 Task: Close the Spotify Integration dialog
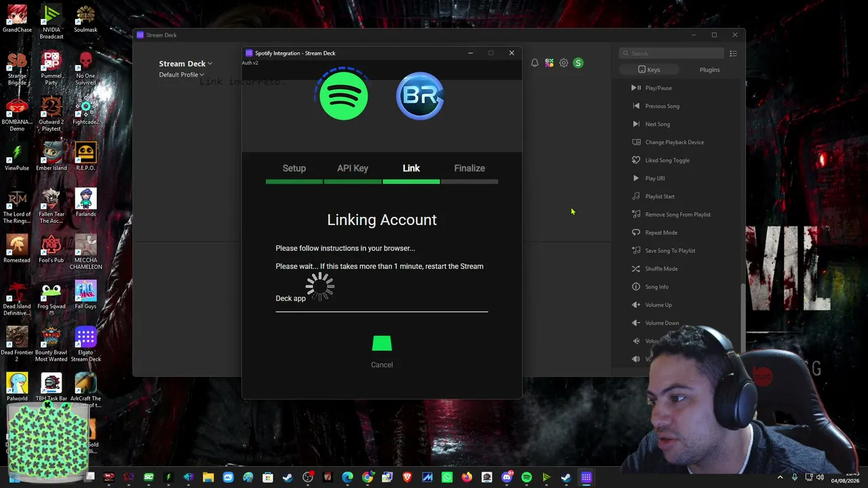511,53
